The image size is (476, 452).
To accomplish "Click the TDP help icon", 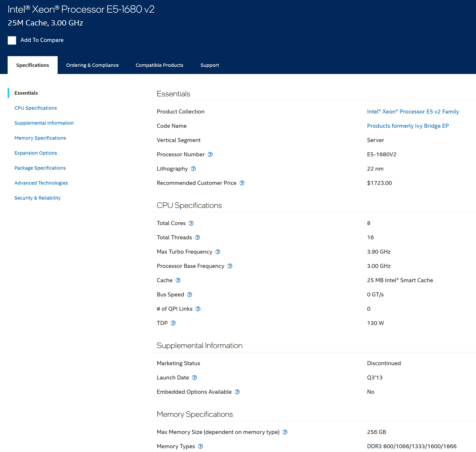I will [173, 323].
